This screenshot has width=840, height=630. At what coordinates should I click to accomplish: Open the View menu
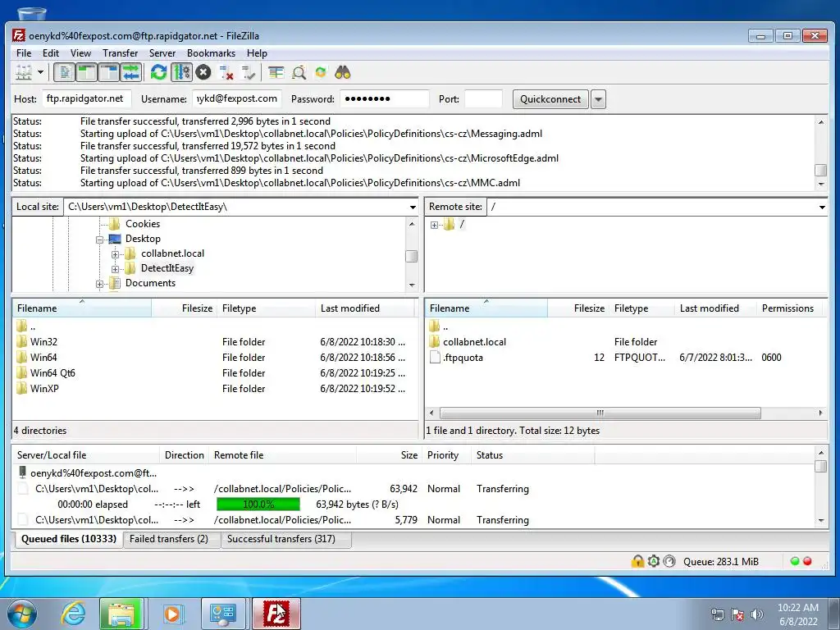pyautogui.click(x=81, y=53)
